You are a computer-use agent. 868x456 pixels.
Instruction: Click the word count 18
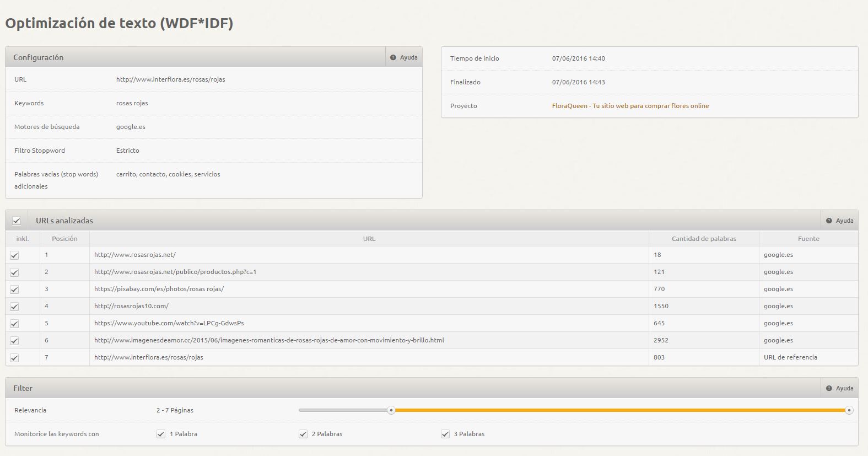[x=657, y=255]
